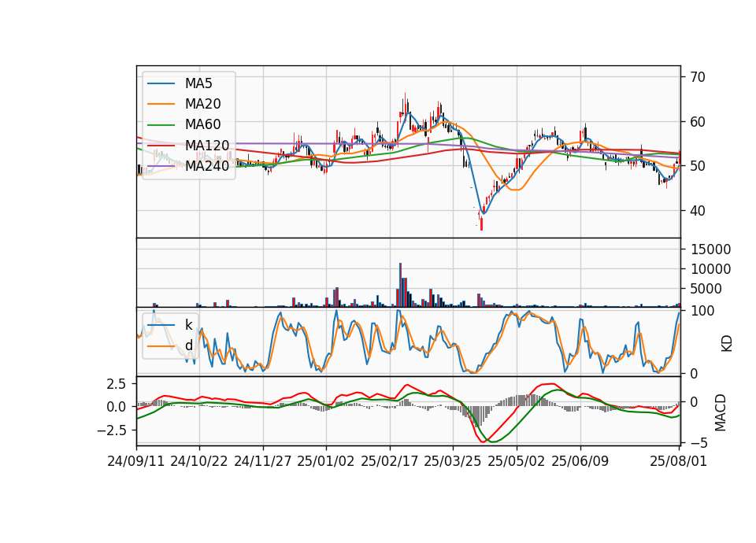Click the MA240 legend label
The height and width of the screenshot is (543, 756).
[x=207, y=166]
